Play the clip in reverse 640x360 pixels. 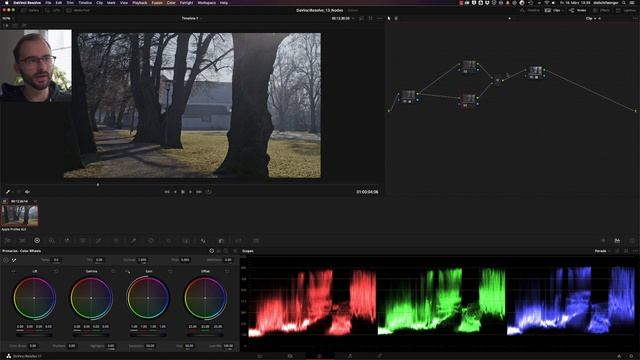pos(176,192)
